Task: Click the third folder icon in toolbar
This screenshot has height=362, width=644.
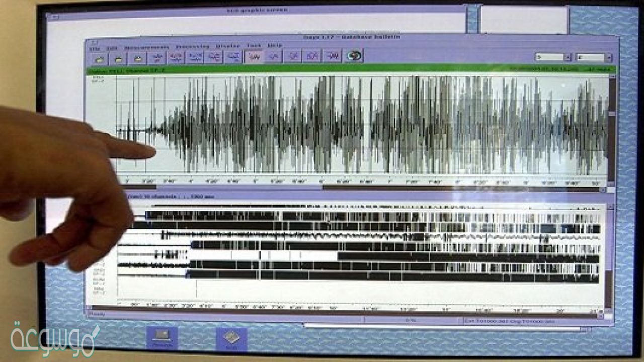Action: point(137,58)
